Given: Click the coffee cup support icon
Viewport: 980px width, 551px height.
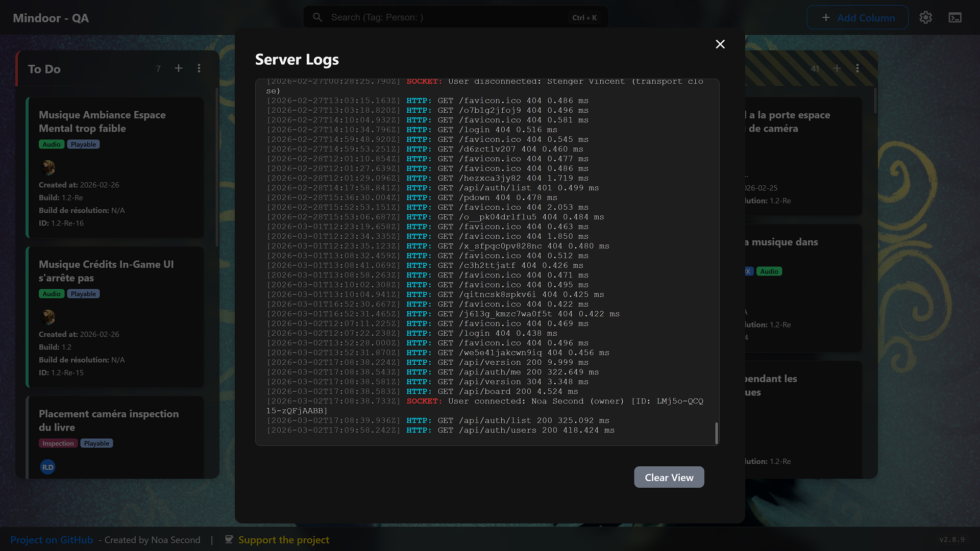Looking at the screenshot, I should 229,539.
